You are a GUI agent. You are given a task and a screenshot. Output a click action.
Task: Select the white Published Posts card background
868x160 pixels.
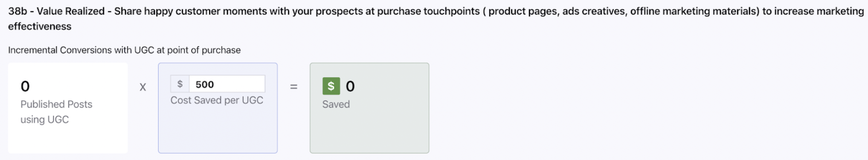(68, 139)
